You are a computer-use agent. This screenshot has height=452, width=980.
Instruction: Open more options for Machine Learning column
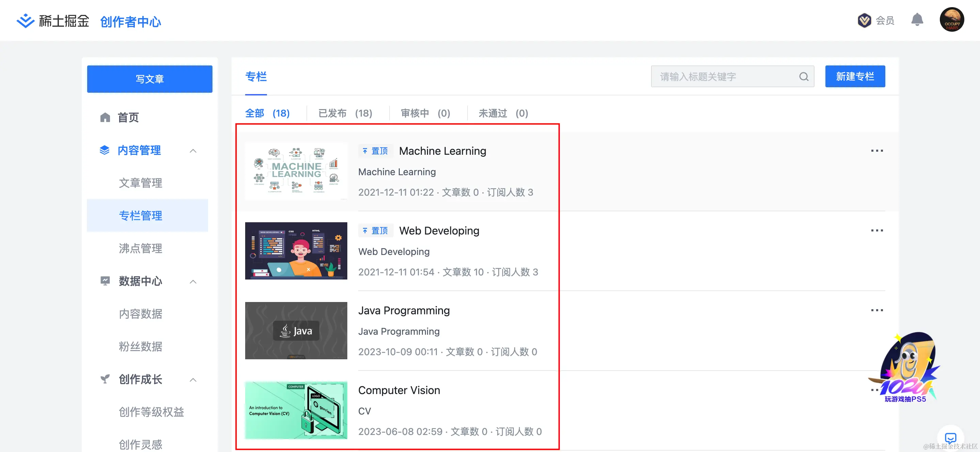point(876,151)
